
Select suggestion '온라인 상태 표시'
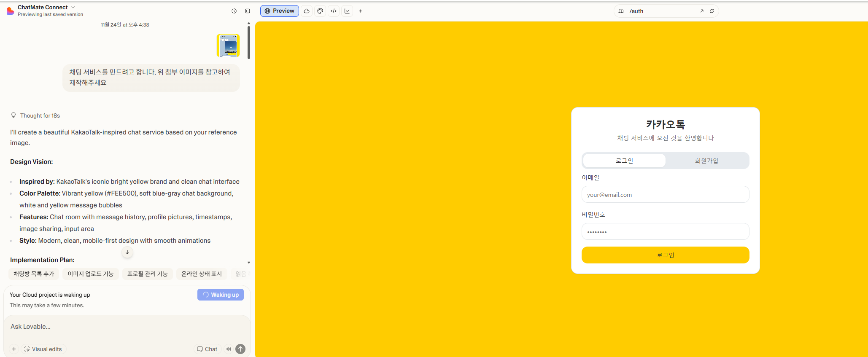202,274
